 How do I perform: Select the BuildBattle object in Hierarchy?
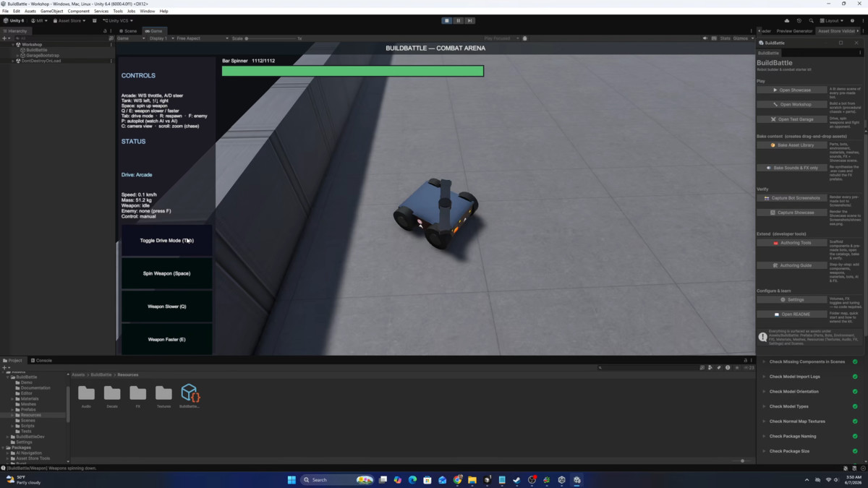coord(36,50)
